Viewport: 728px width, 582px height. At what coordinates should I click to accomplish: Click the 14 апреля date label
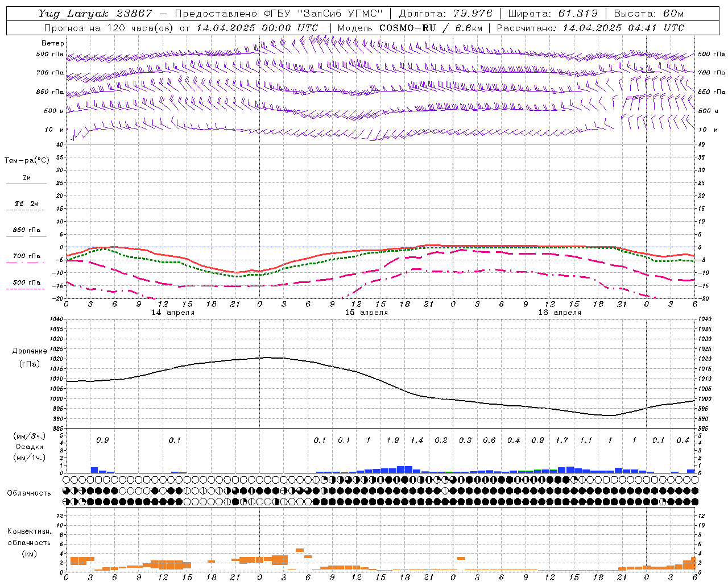click(x=173, y=313)
